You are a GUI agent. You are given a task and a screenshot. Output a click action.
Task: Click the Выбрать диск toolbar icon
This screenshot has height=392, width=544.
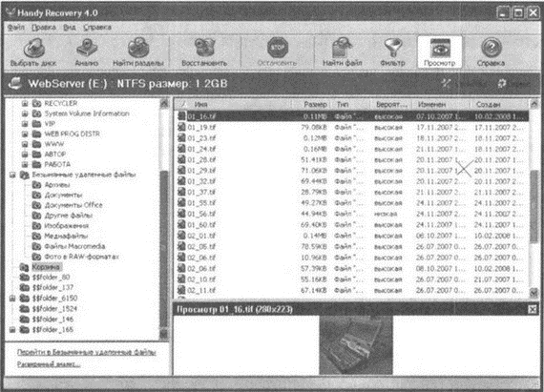(x=34, y=48)
